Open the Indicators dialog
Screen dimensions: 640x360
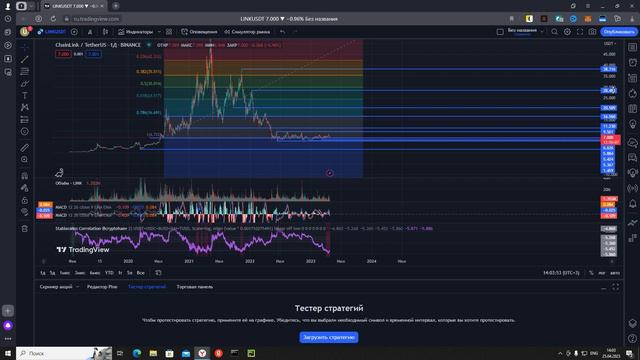click(x=136, y=31)
